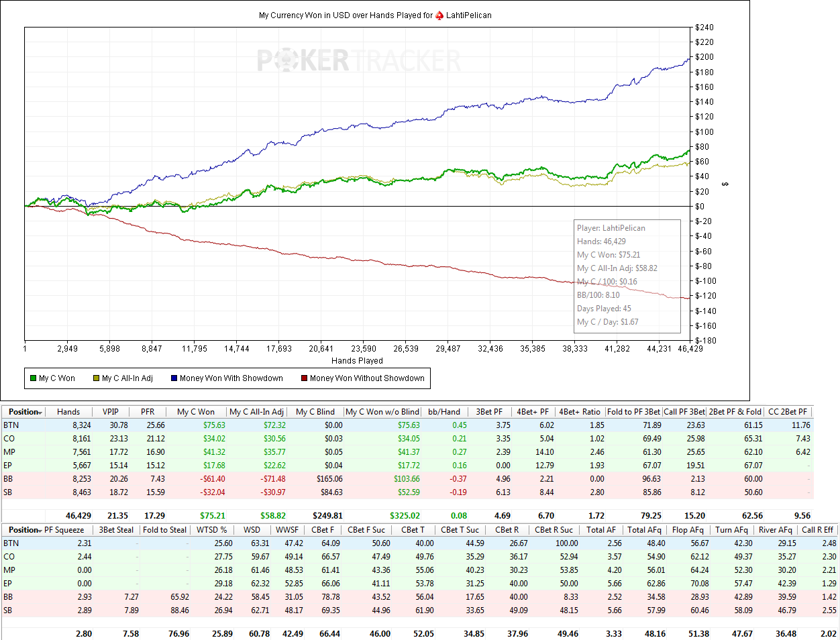This screenshot has height=640, width=840.
Task: Select the EP row in upper table
Action: pyautogui.click(x=407, y=466)
